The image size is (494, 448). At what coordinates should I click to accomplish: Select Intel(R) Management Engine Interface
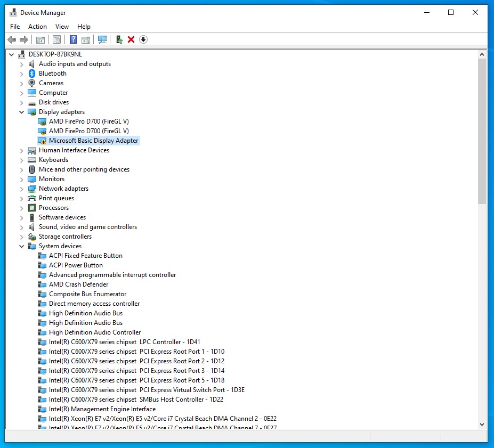[102, 409]
